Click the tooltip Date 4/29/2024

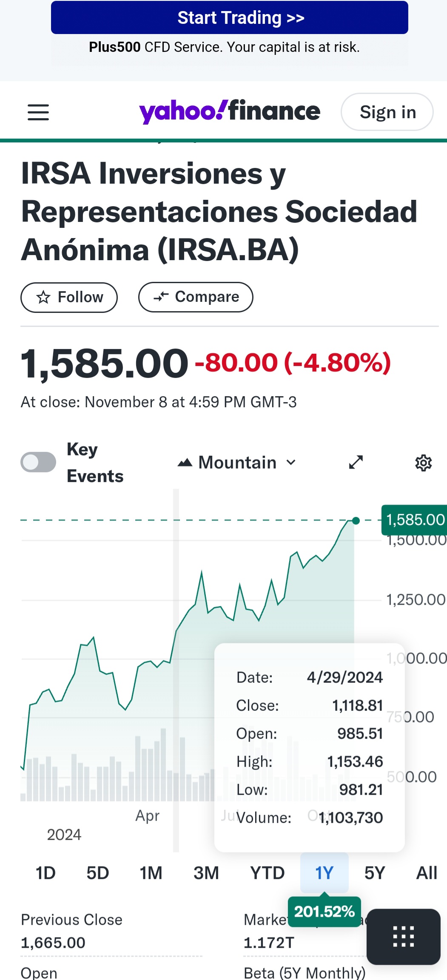pos(345,677)
